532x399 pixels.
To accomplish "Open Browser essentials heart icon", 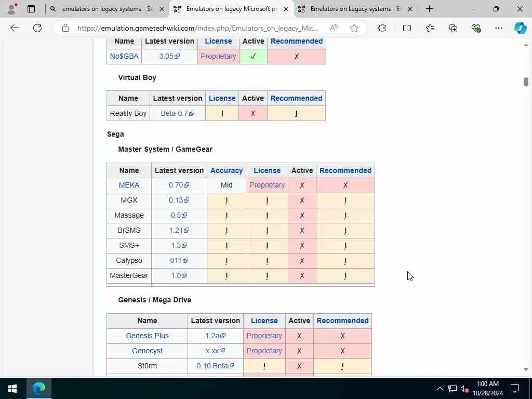I will click(x=476, y=28).
